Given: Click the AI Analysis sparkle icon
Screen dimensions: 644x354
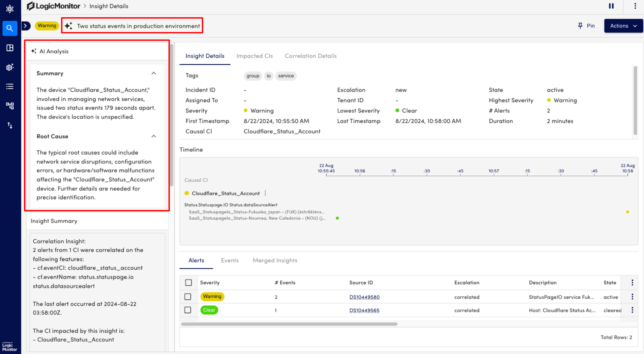Looking at the screenshot, I should [34, 51].
